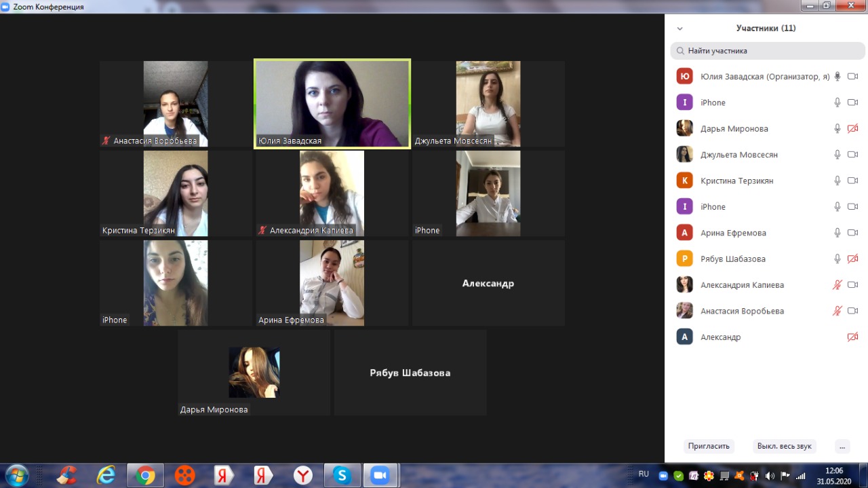Mute Джульета Мовсесян via microphone icon
Viewport: 868px width, 488px height.
837,155
